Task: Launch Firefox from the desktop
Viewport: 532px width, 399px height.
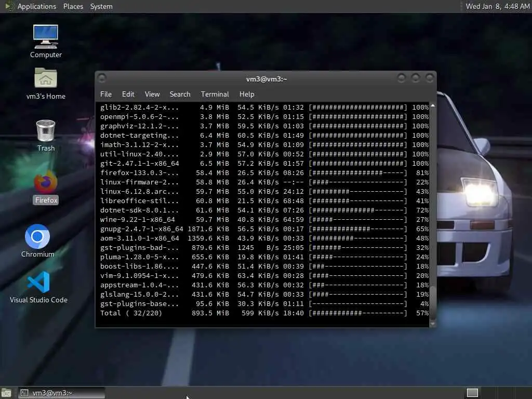Action: 46,188
